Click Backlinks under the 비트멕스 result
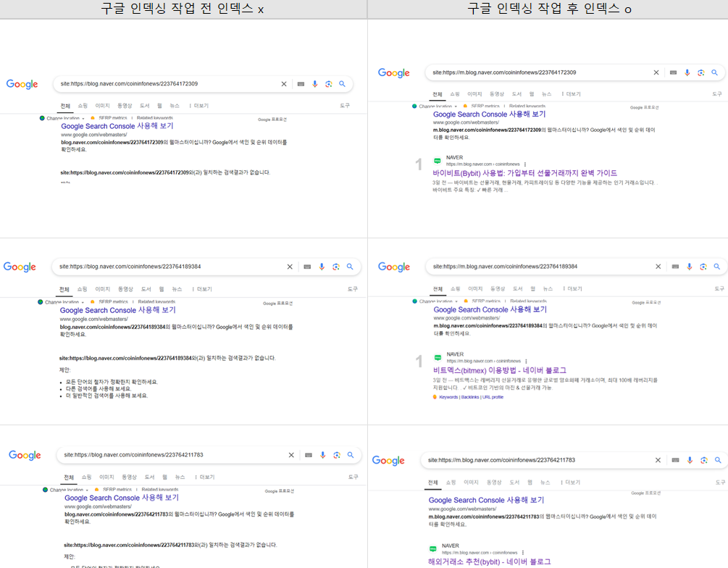The image size is (728, 568). pos(470,398)
